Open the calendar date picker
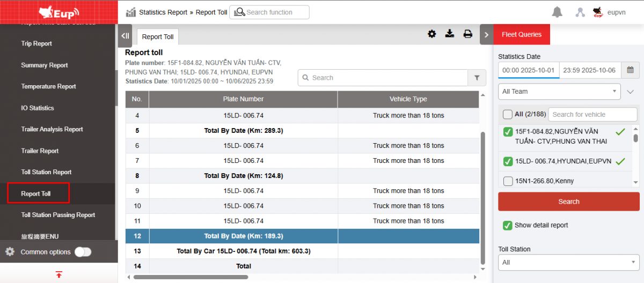 pos(630,70)
